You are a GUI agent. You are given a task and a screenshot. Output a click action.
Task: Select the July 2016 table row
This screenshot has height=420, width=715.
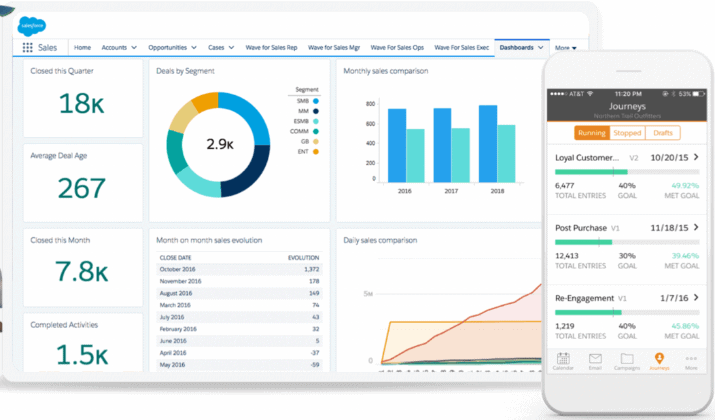239,316
